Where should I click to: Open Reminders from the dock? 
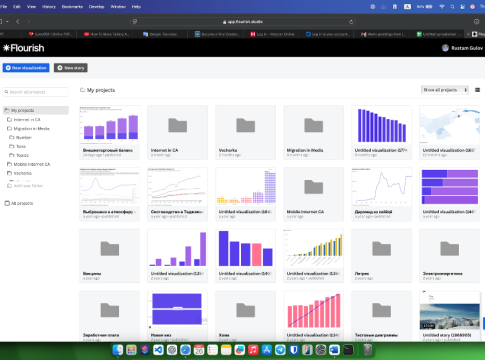coord(212,350)
